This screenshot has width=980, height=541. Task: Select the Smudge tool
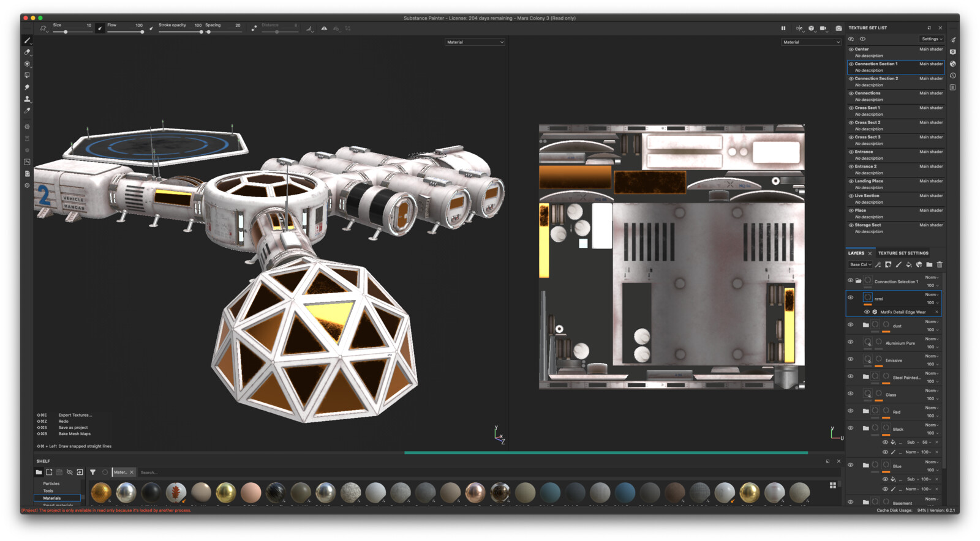click(x=27, y=87)
